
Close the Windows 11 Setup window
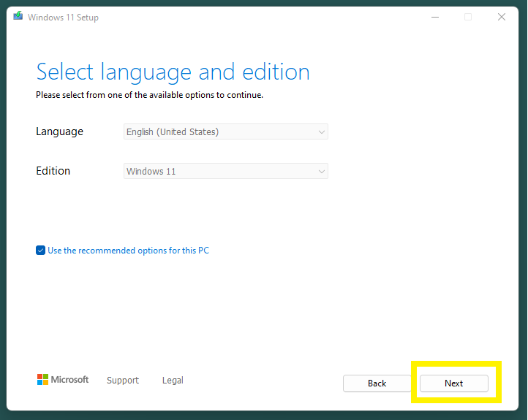click(502, 17)
